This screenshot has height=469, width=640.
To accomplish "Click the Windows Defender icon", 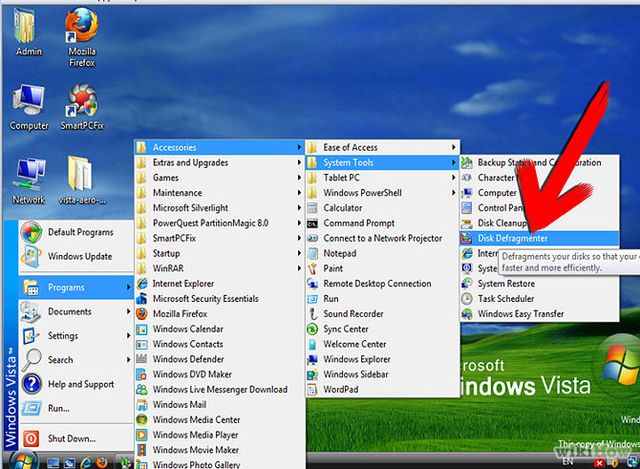I will coord(142,359).
